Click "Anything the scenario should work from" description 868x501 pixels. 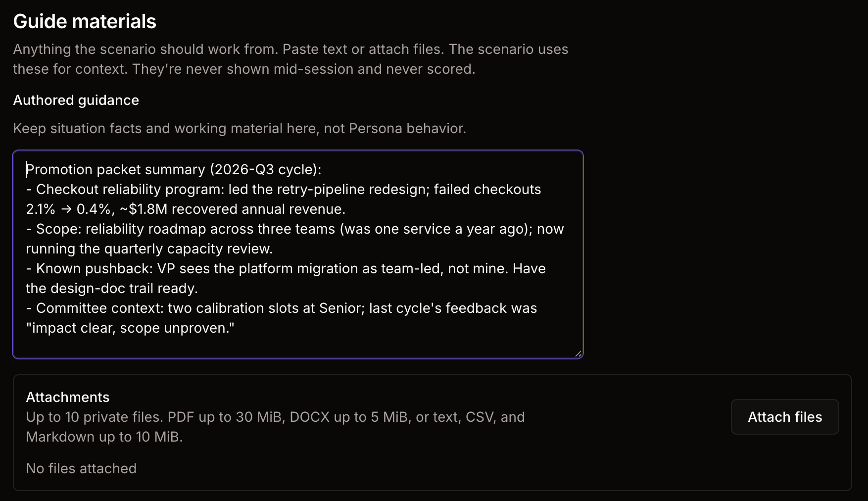pyautogui.click(x=290, y=59)
